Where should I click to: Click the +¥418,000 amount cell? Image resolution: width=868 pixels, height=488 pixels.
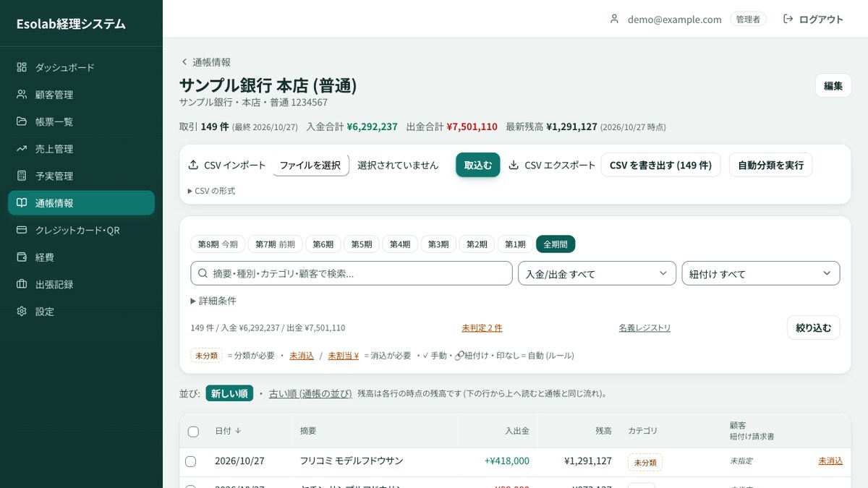(507, 461)
